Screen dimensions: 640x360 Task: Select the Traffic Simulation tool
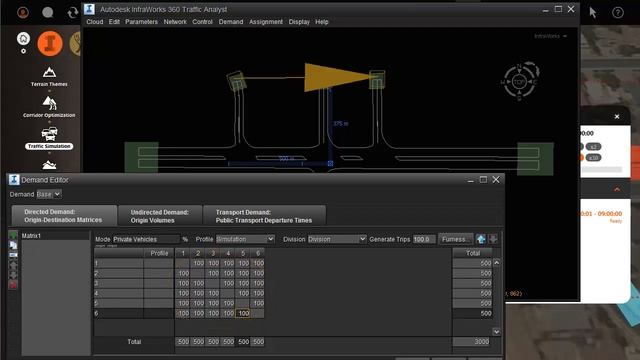(x=49, y=138)
